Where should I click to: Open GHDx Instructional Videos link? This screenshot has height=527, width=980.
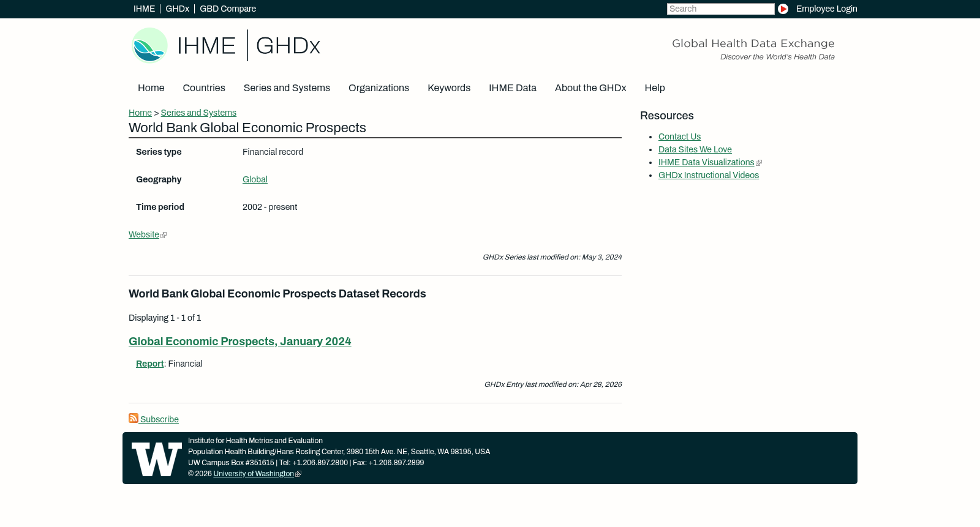pos(709,176)
